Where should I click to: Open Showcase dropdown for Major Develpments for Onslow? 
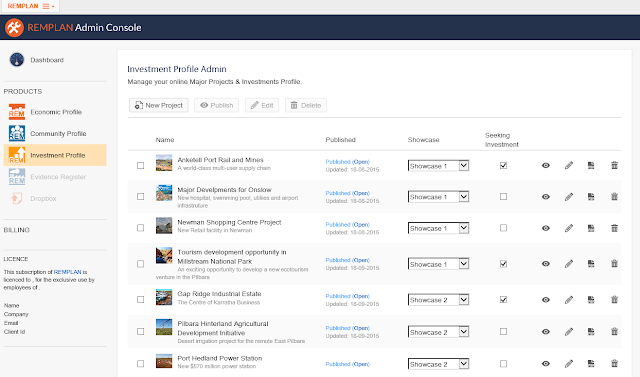click(438, 197)
